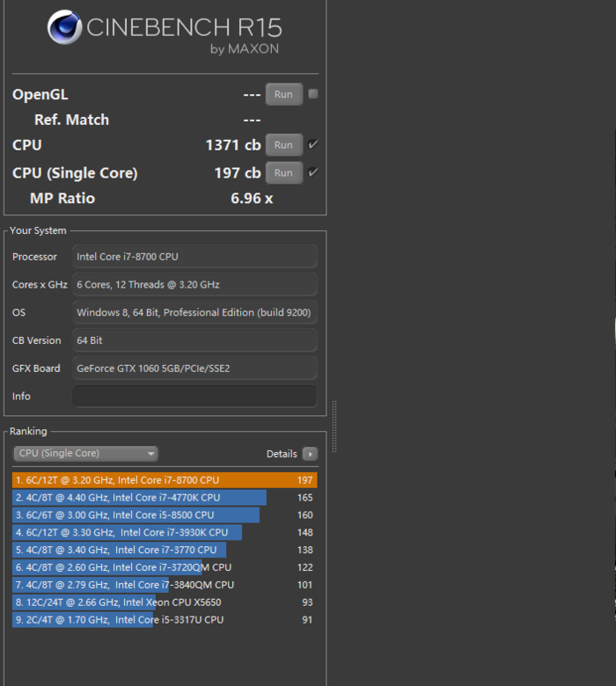Click the MP Ratio value 6.96 x
616x686 pixels.
point(252,198)
